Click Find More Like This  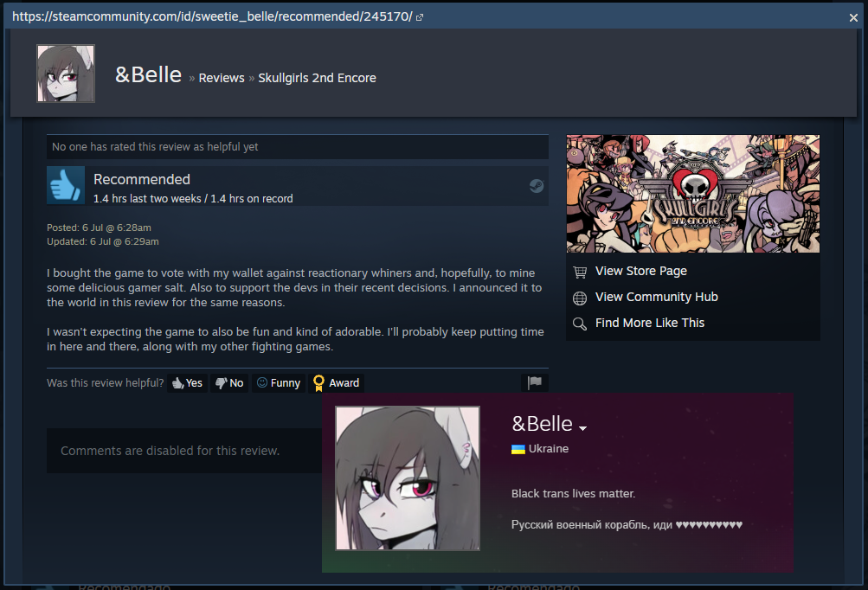(x=650, y=323)
